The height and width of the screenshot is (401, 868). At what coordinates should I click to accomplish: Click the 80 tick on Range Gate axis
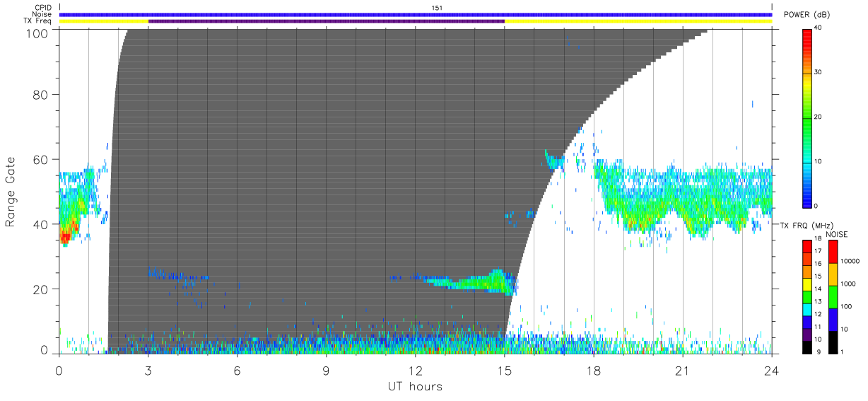click(42, 94)
